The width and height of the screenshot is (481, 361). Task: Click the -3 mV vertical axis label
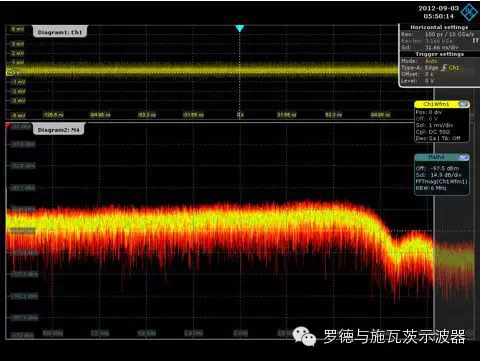18,101
